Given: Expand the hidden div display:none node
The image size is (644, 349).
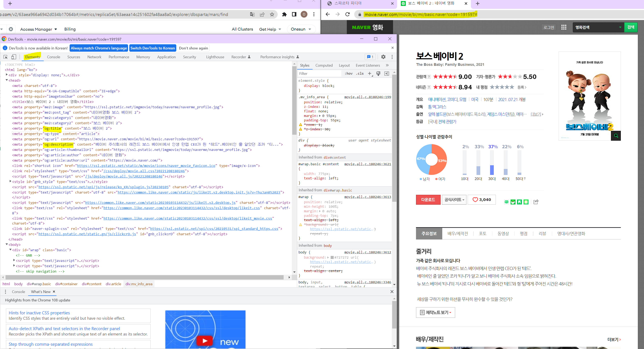Looking at the screenshot, I should pos(7,75).
